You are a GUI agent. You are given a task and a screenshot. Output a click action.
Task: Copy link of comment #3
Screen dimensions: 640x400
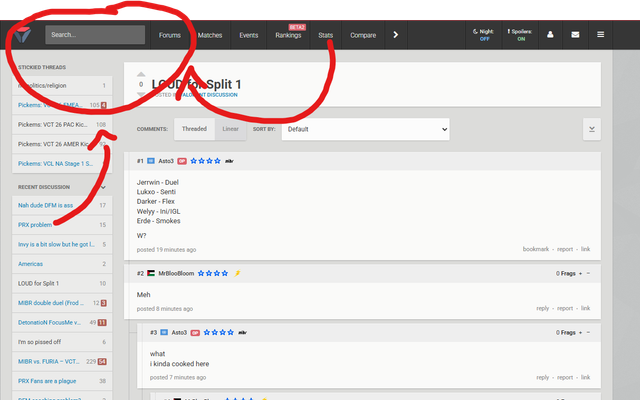586,378
